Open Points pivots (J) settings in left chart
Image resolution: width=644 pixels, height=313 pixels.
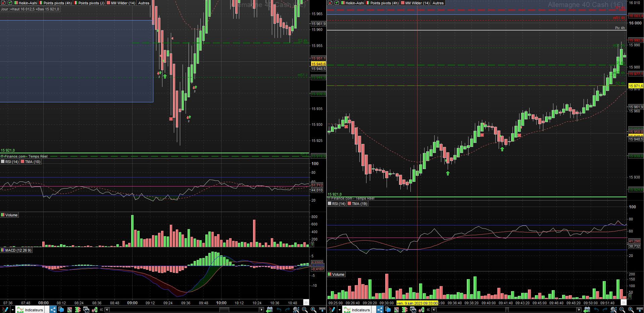[x=89, y=3]
